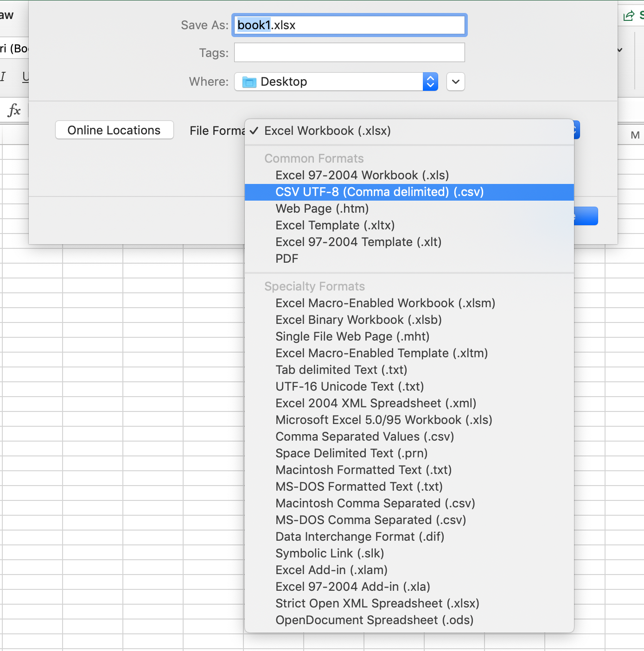Expand the save dialog with chevron button

pyautogui.click(x=456, y=82)
